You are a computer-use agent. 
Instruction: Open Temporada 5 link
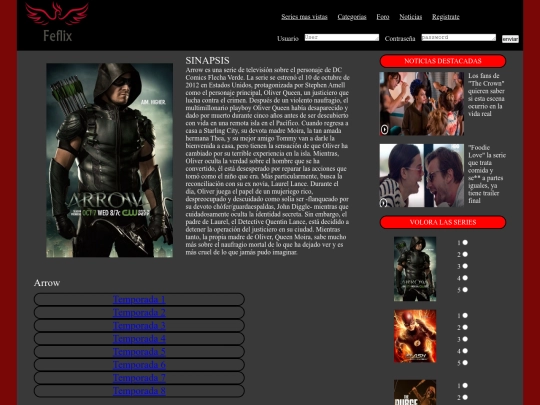tap(139, 352)
